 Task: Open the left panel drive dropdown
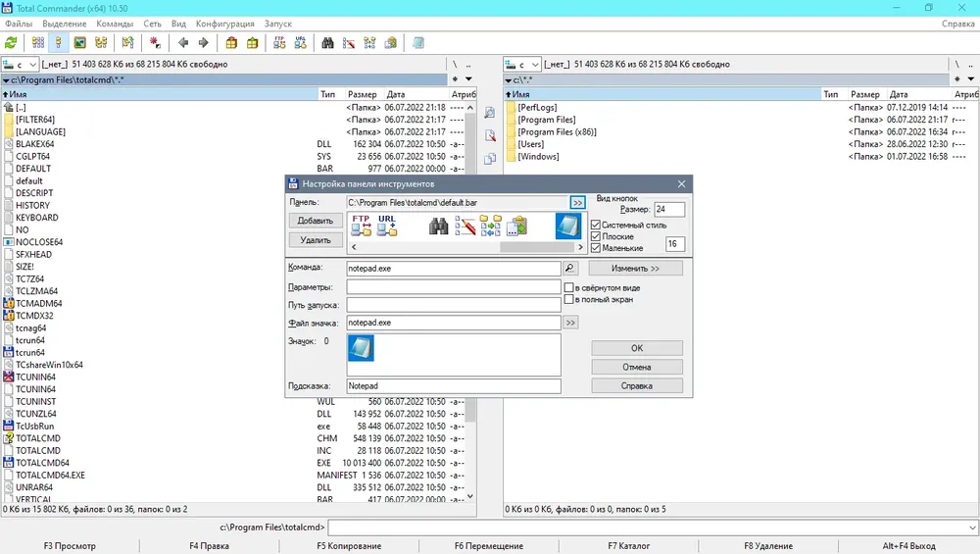(32, 65)
